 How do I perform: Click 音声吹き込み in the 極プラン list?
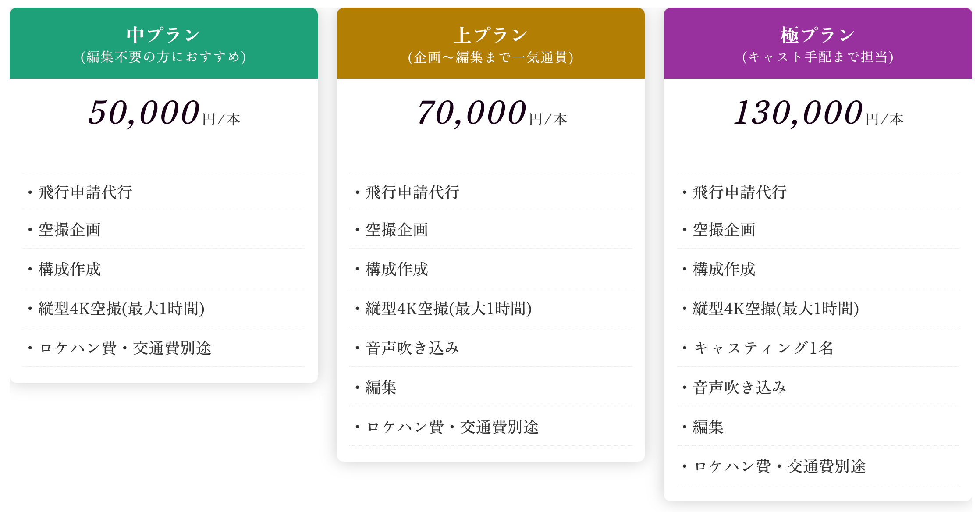pos(740,388)
